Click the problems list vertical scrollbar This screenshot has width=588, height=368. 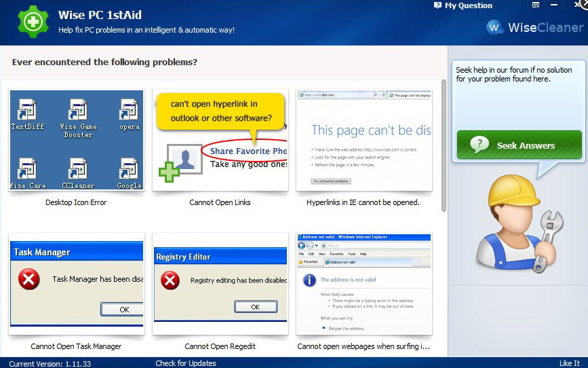click(444, 146)
